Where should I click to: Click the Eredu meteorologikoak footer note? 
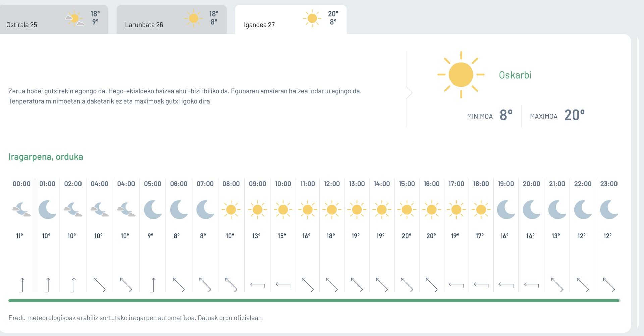[x=135, y=318]
